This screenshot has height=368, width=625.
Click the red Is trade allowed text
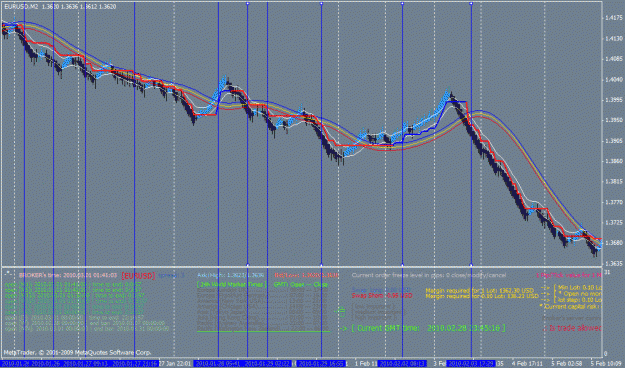point(572,328)
